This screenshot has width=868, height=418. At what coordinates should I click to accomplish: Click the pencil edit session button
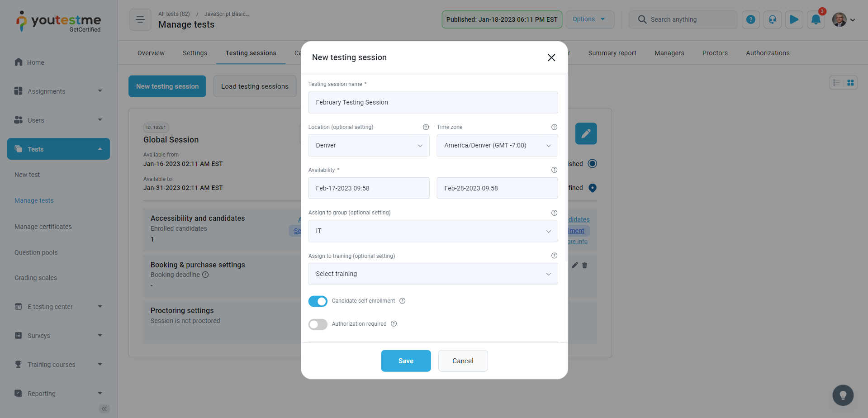pos(586,133)
